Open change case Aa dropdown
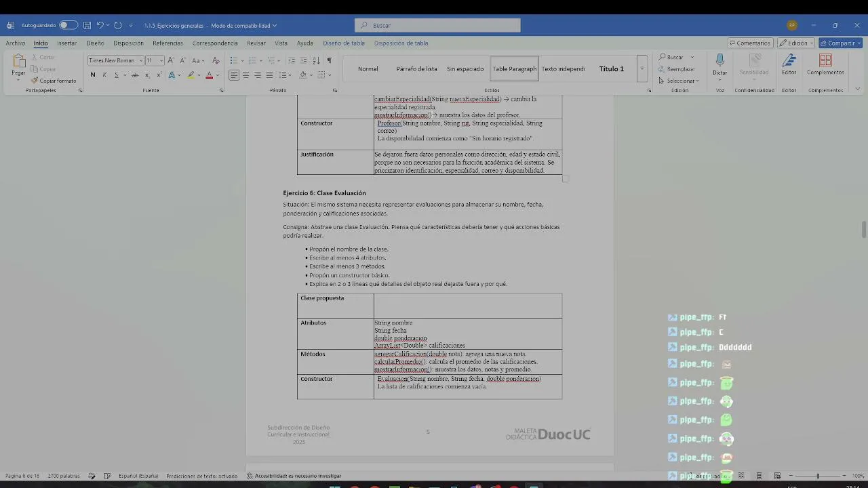Screen dimensions: 868x488 point(197,60)
